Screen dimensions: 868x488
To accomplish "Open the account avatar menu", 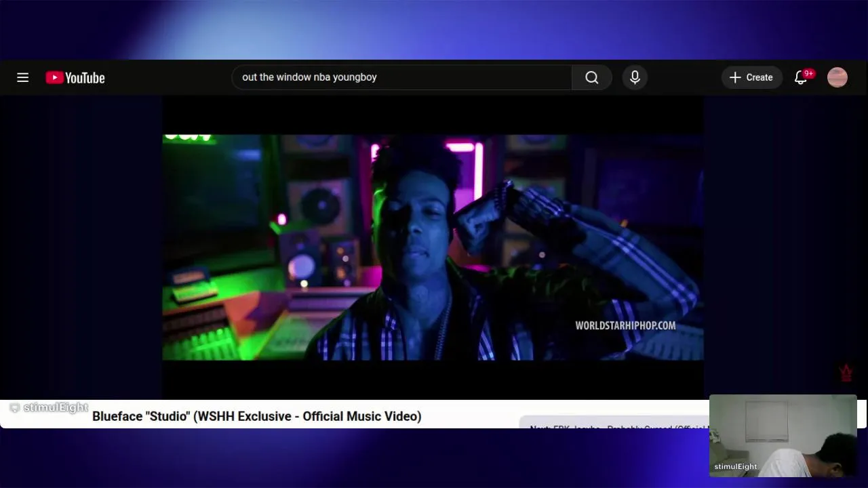I will tap(837, 77).
